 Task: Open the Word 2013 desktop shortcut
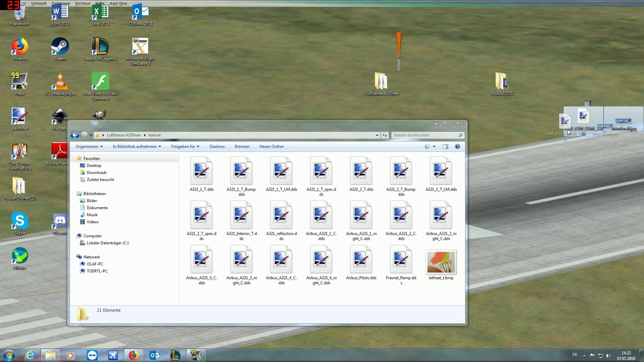60,15
